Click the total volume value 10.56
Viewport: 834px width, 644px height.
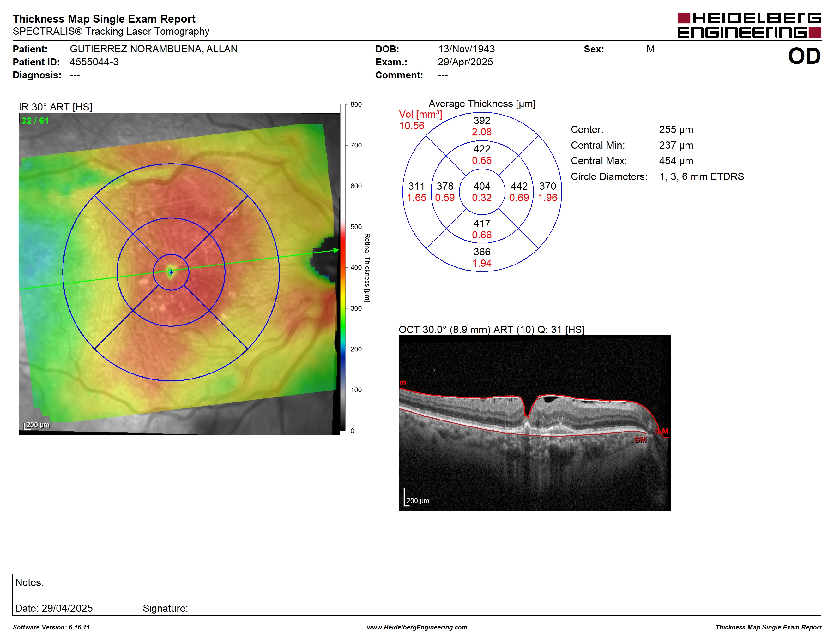pos(412,126)
